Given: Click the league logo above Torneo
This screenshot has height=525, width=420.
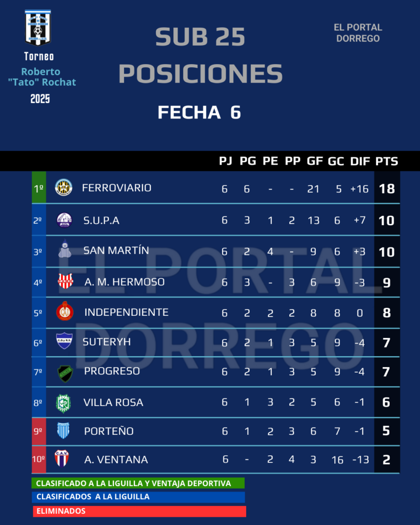Looking at the screenshot, I should tap(38, 28).
